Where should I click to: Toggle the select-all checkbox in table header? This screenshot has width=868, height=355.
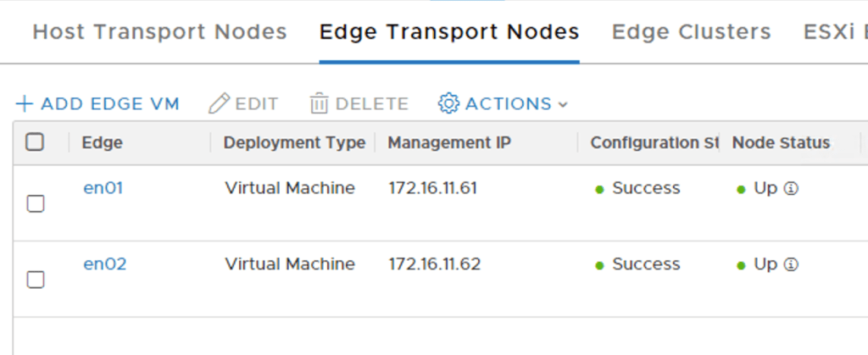(x=36, y=142)
